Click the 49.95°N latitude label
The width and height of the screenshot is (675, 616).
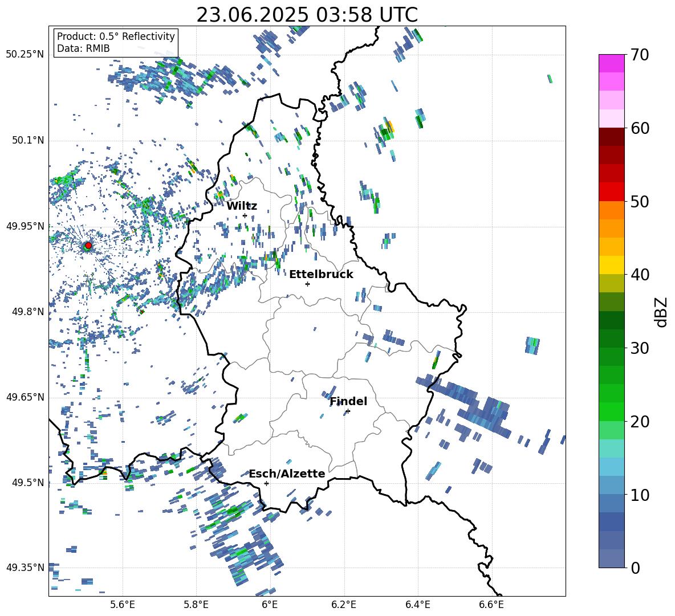coord(25,226)
